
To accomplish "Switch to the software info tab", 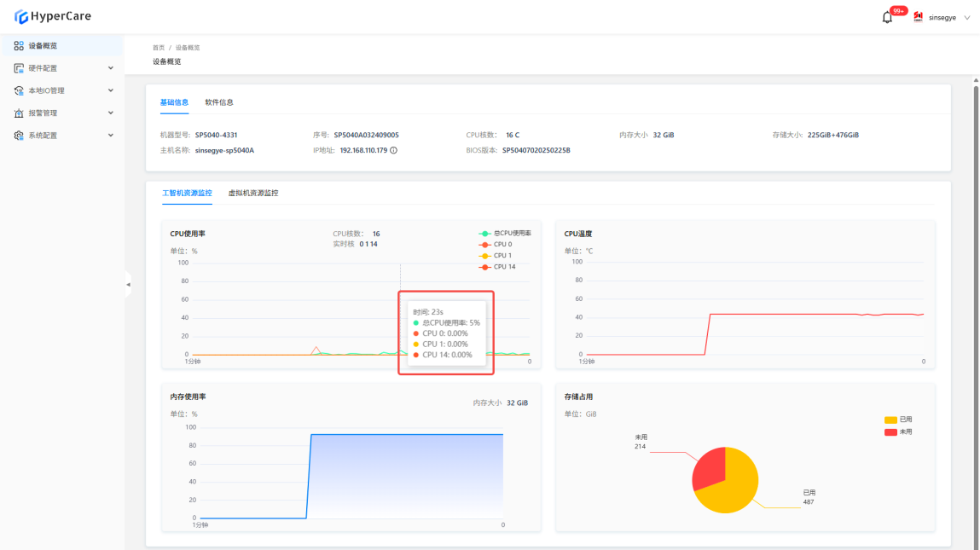I will click(x=219, y=102).
